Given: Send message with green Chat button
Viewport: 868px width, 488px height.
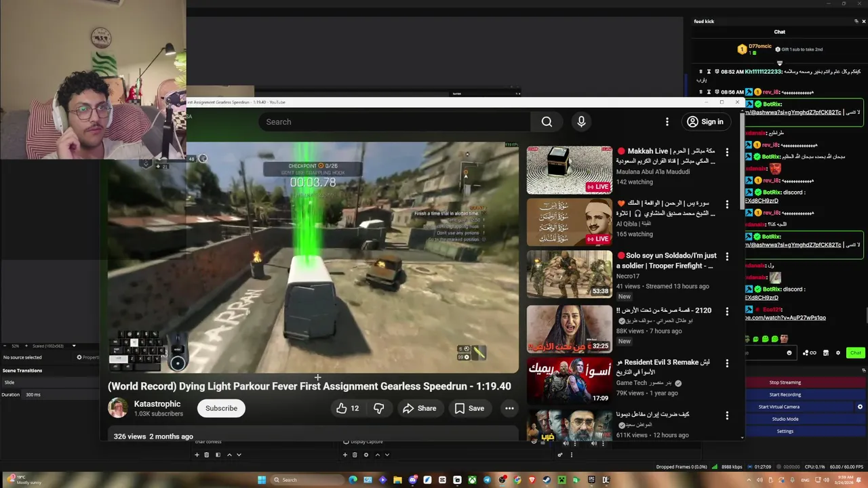Looking at the screenshot, I should point(856,352).
